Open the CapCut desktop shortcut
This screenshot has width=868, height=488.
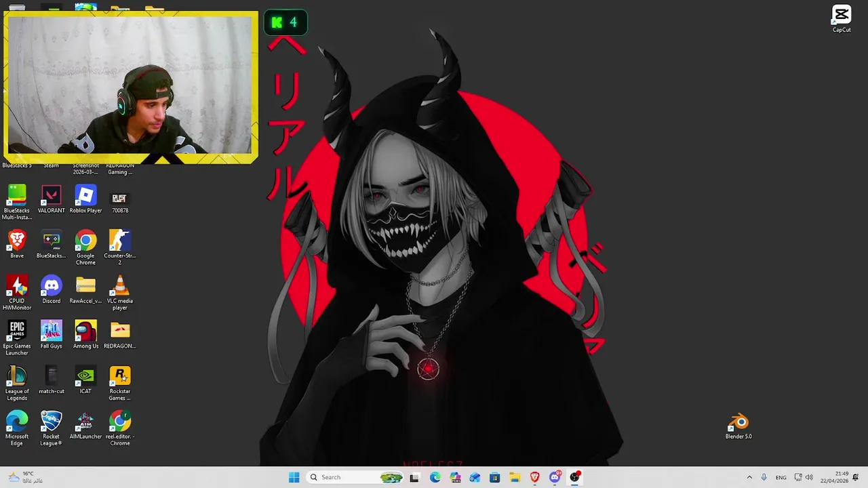pyautogui.click(x=842, y=19)
